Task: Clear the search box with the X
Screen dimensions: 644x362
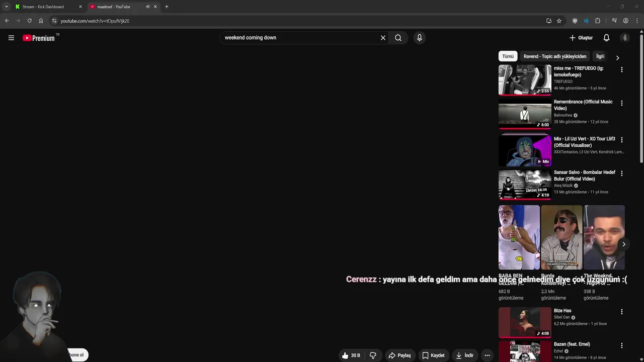Action: pos(383,38)
